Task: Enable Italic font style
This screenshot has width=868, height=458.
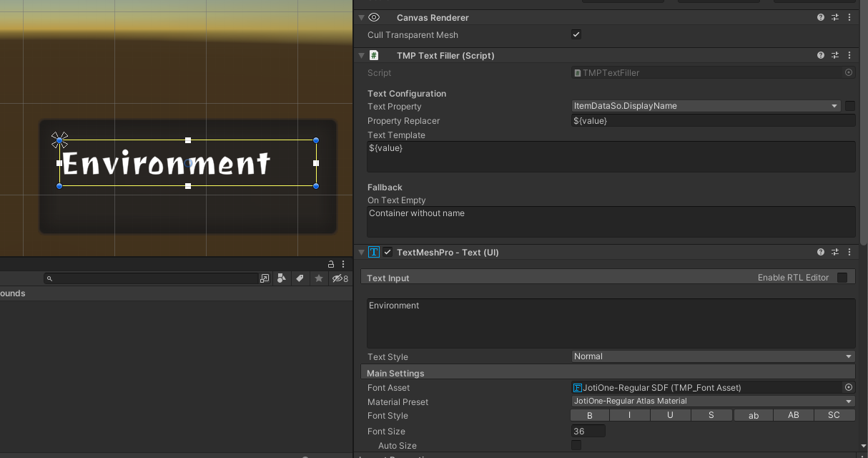Action: [x=630, y=415]
